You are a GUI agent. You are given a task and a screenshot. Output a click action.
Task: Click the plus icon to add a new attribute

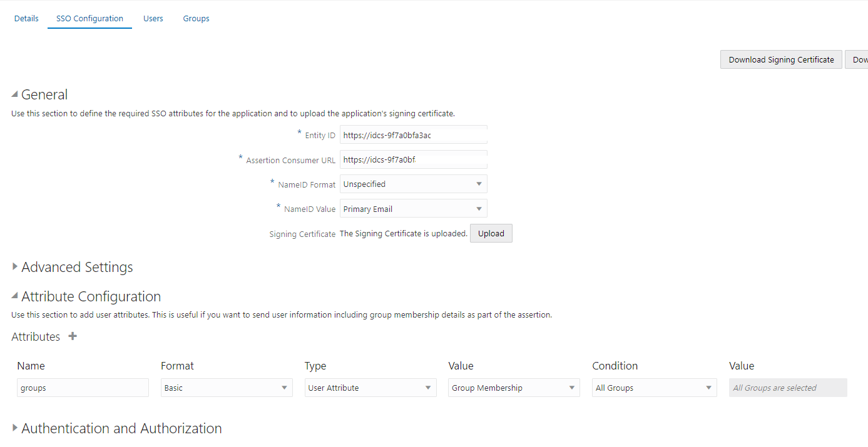click(x=72, y=336)
